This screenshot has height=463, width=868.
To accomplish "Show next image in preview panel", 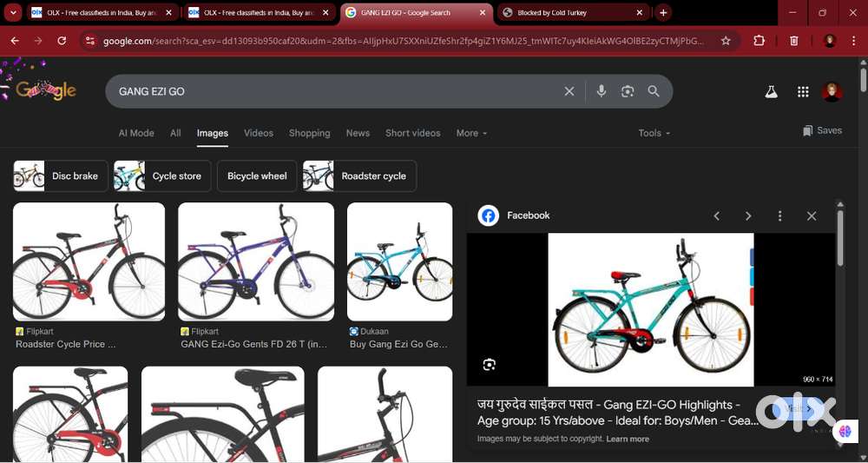I will [x=748, y=215].
